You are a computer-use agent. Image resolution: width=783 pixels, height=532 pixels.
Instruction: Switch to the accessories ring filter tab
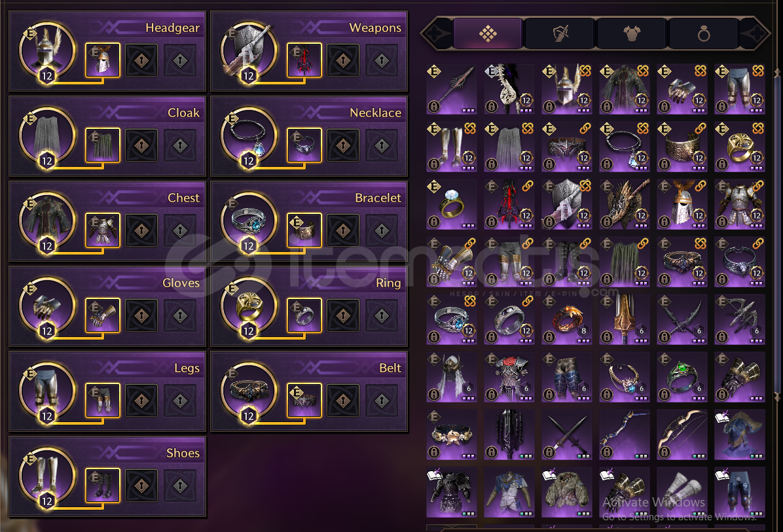point(704,34)
